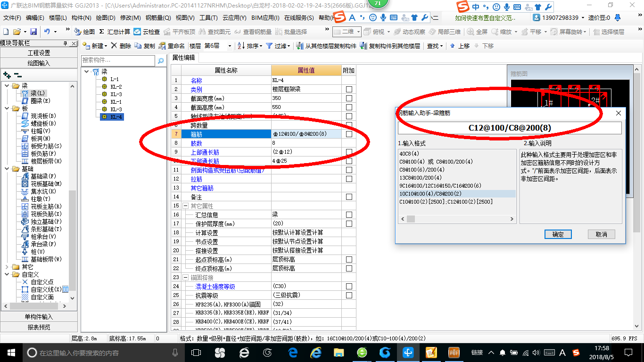Viewport: 644px width, 362px height.
Task: Tick 附加 checkbox for 拉筋 row
Action: coord(349,179)
